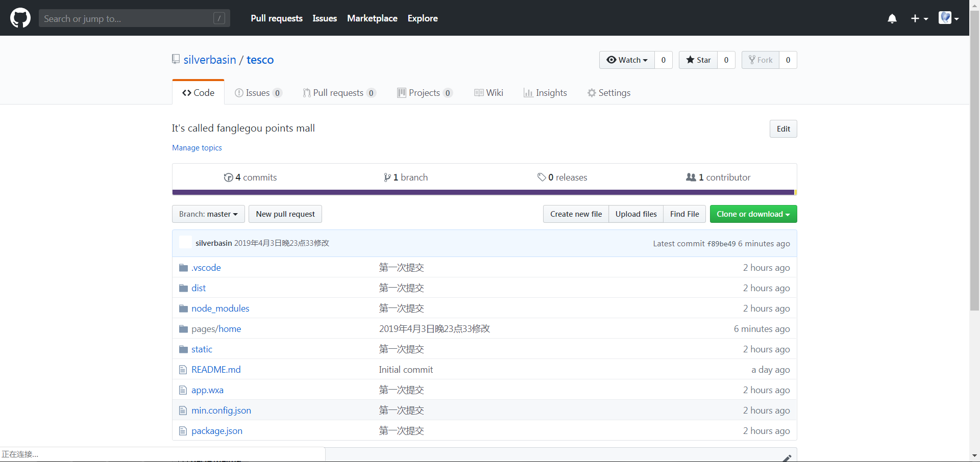Open the plus create-new menu
Image resolution: width=980 pixels, height=462 pixels.
[919, 18]
